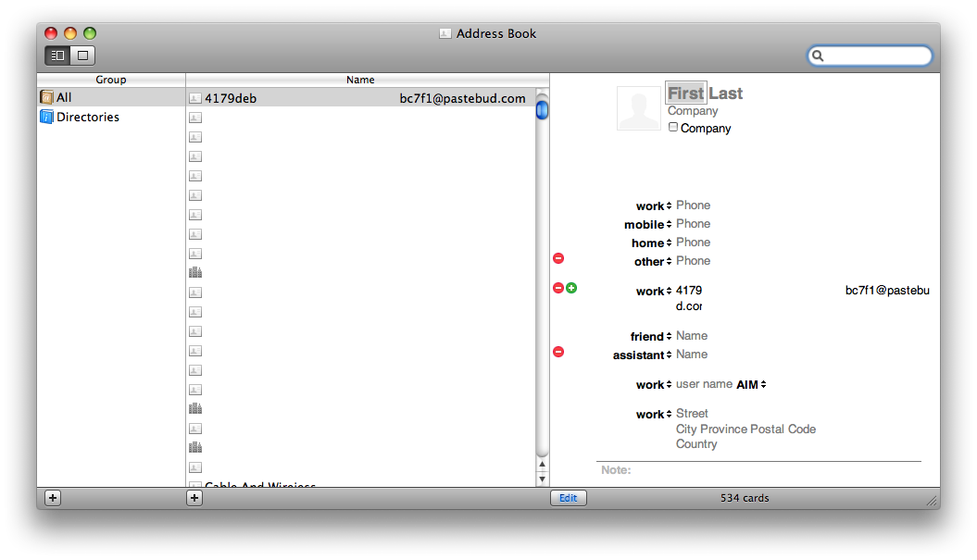Click the Last name field
The image size is (977, 560).
pyautogui.click(x=726, y=93)
